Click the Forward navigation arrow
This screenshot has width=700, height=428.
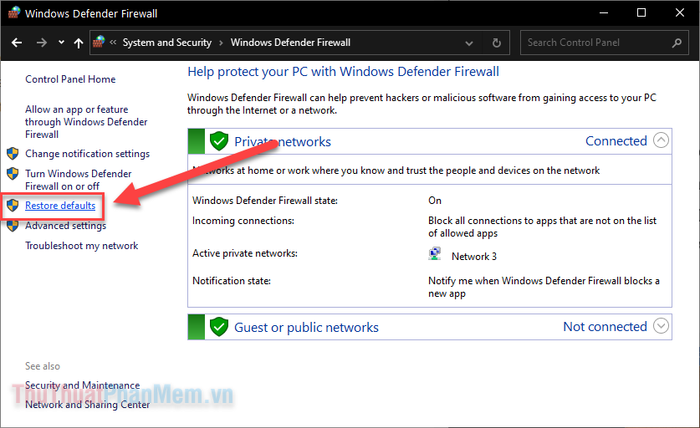click(x=42, y=43)
